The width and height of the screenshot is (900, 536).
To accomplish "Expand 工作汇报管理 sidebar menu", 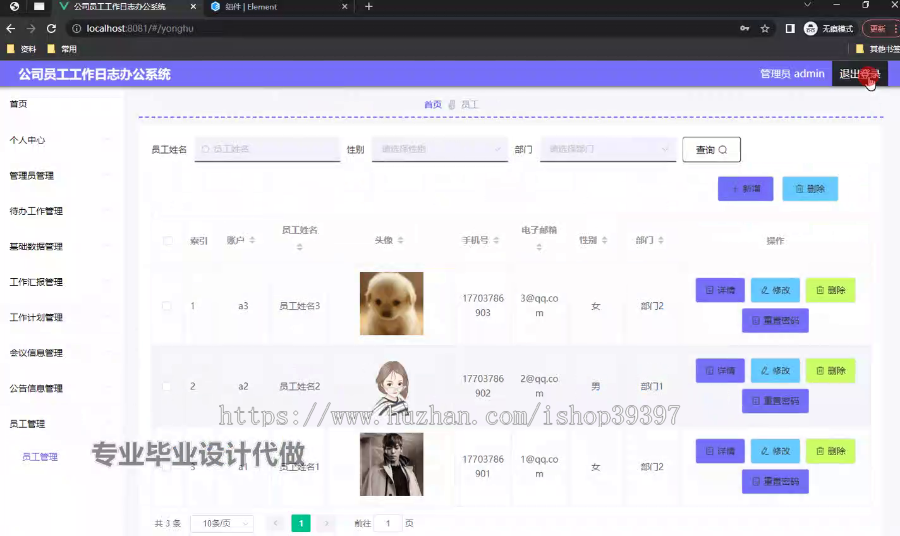I will tap(60, 282).
